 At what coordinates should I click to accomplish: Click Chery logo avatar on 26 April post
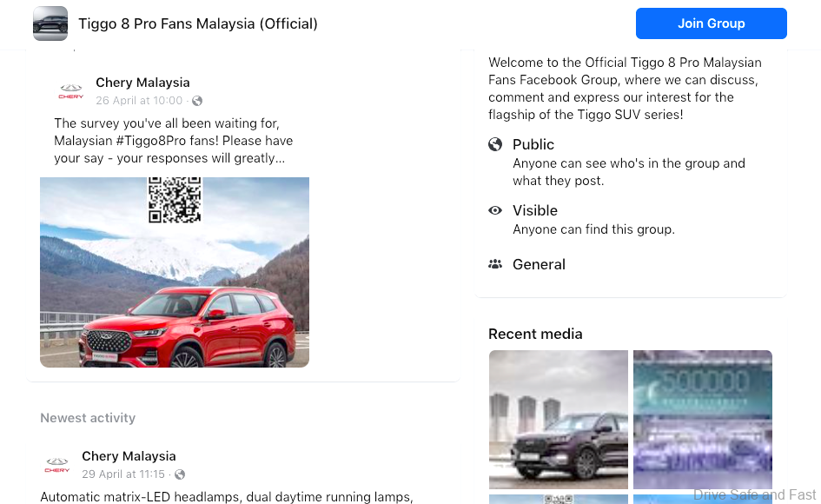click(70, 91)
